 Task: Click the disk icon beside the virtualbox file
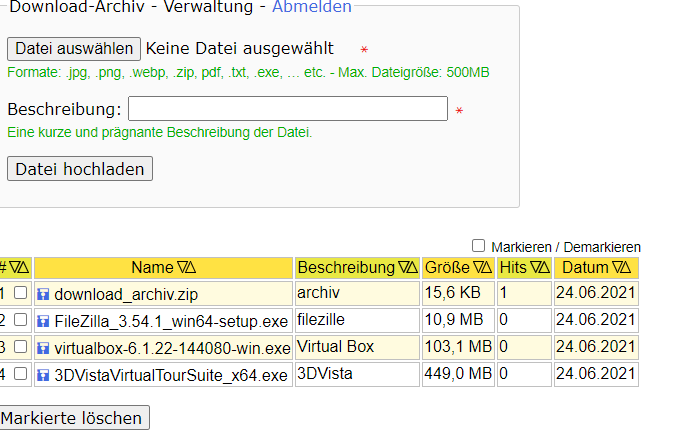(x=43, y=348)
